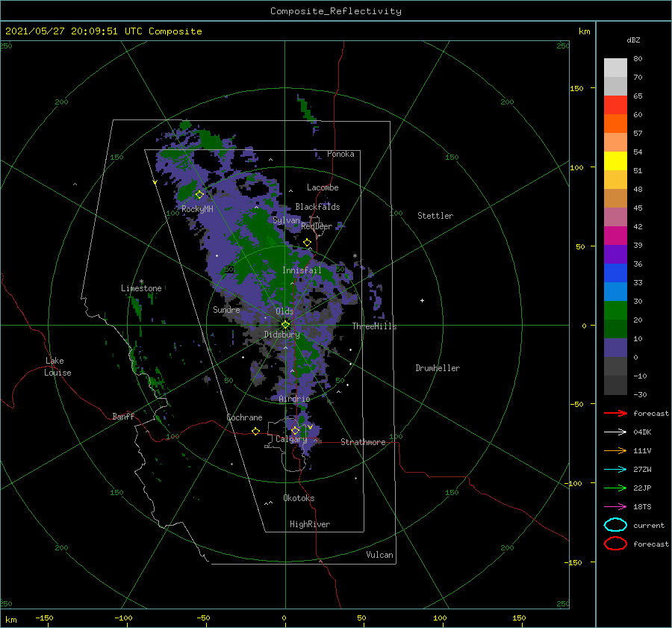Select the yellow 54 dBZ color swatch

tap(615, 161)
